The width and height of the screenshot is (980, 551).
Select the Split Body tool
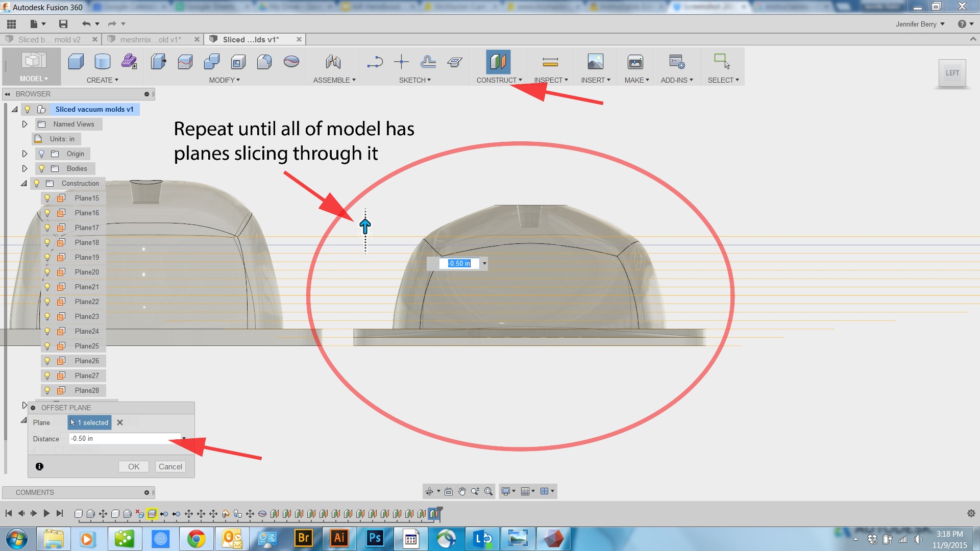185,61
